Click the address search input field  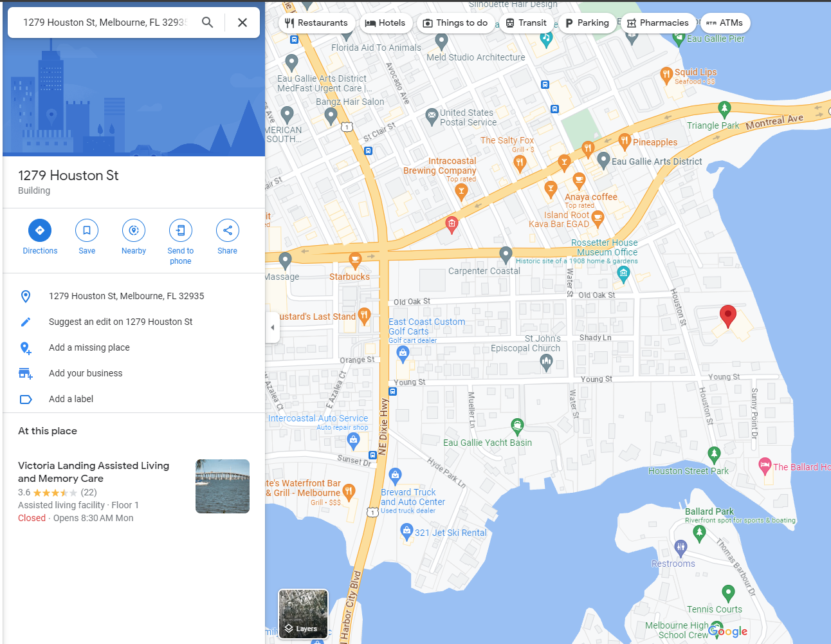(105, 23)
